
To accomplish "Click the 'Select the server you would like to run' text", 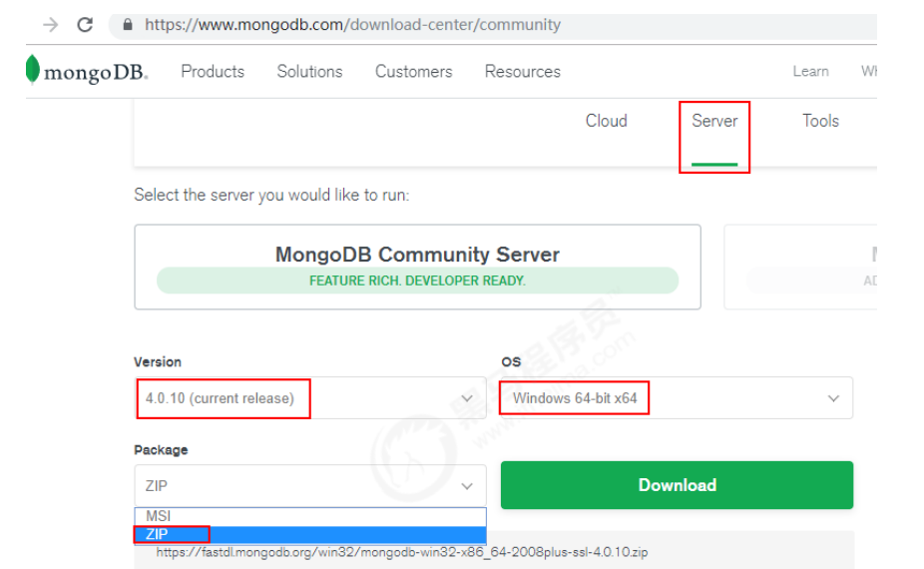I will pyautogui.click(x=271, y=196).
